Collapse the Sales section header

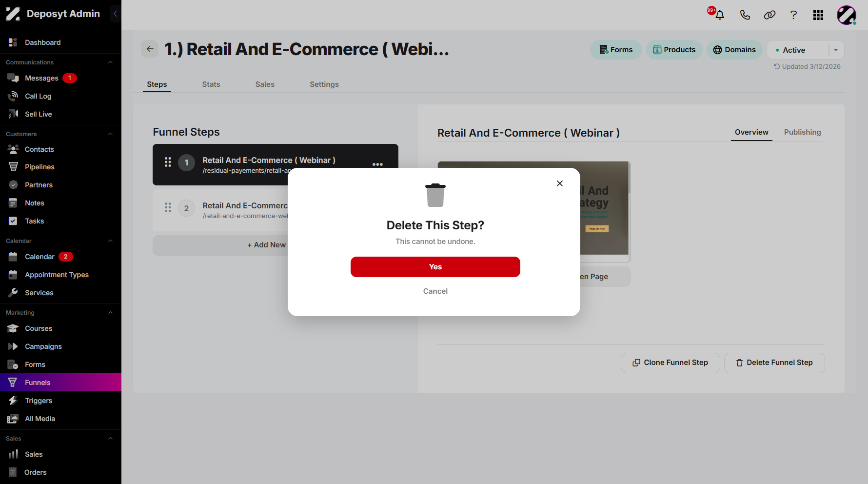pyautogui.click(x=110, y=438)
